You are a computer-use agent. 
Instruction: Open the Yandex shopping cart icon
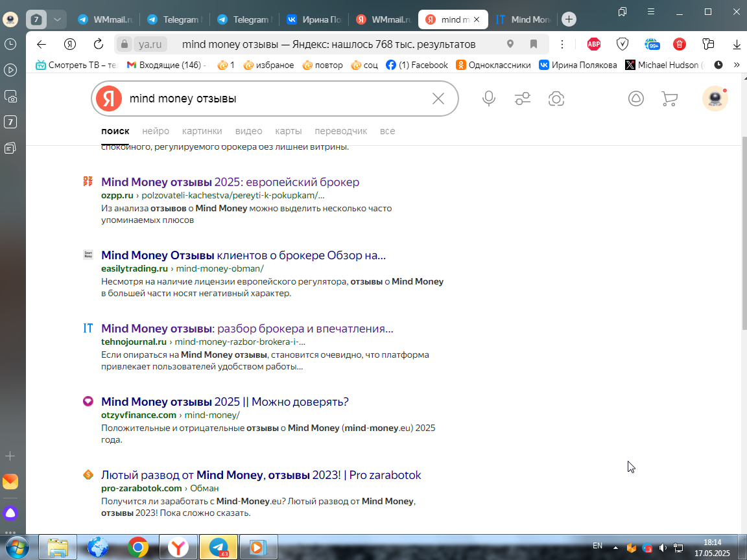[669, 99]
